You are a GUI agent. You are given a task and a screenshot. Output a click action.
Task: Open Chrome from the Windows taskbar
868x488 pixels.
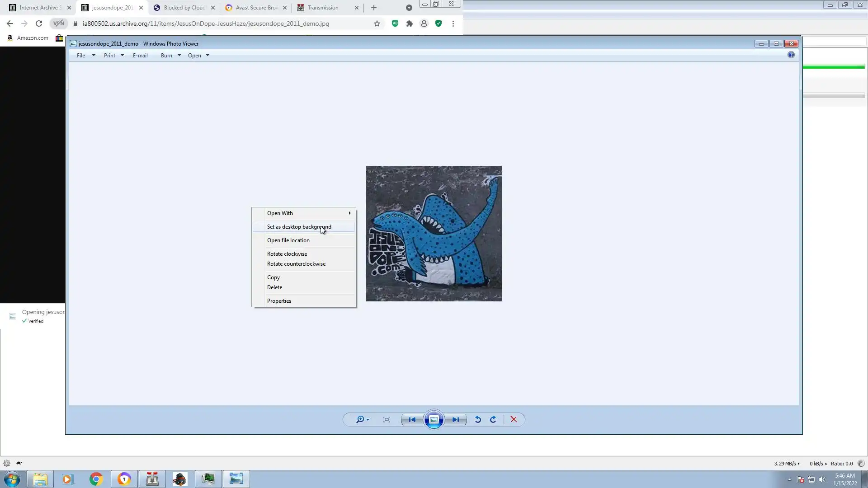tap(96, 479)
